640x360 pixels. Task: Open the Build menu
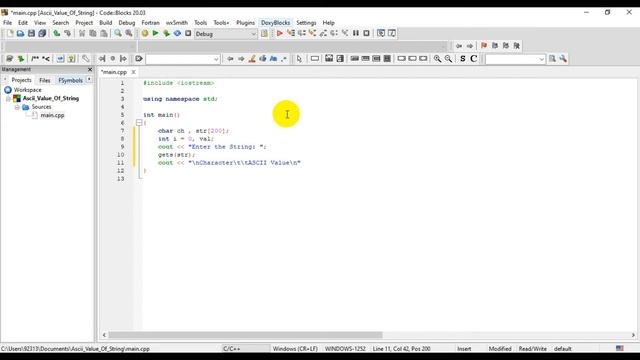pos(106,23)
